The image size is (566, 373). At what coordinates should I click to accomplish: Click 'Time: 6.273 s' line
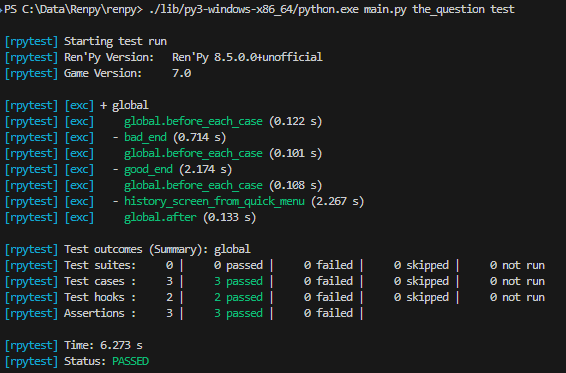coord(103,345)
